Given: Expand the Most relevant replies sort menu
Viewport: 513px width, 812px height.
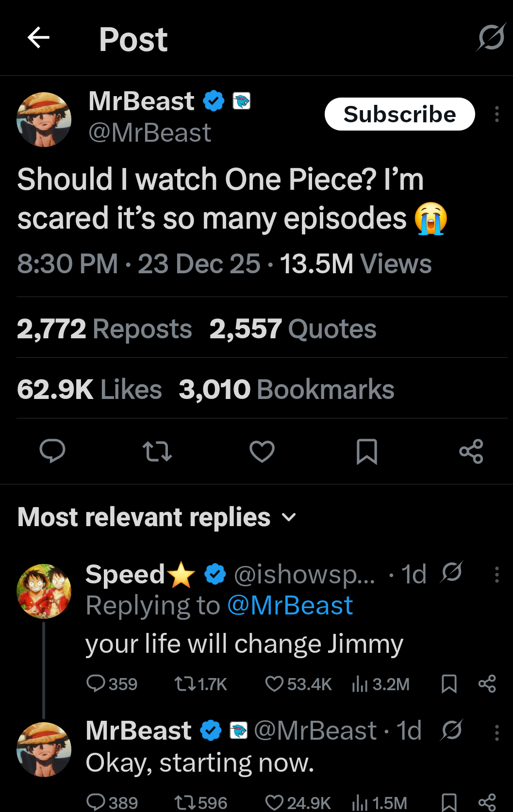Looking at the screenshot, I should [289, 517].
